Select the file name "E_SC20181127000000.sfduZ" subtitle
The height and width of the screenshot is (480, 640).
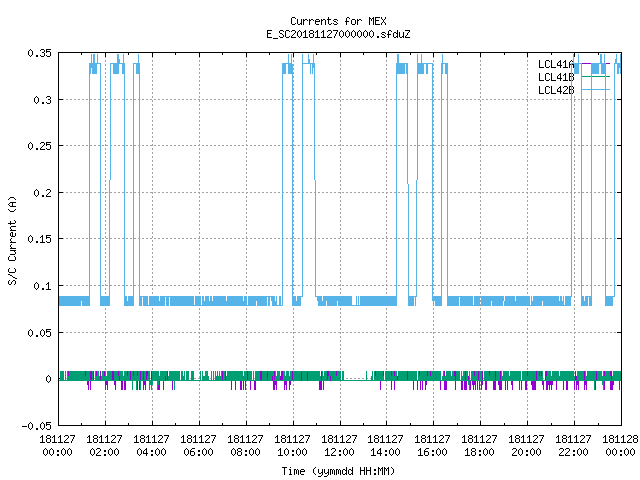pyautogui.click(x=338, y=34)
